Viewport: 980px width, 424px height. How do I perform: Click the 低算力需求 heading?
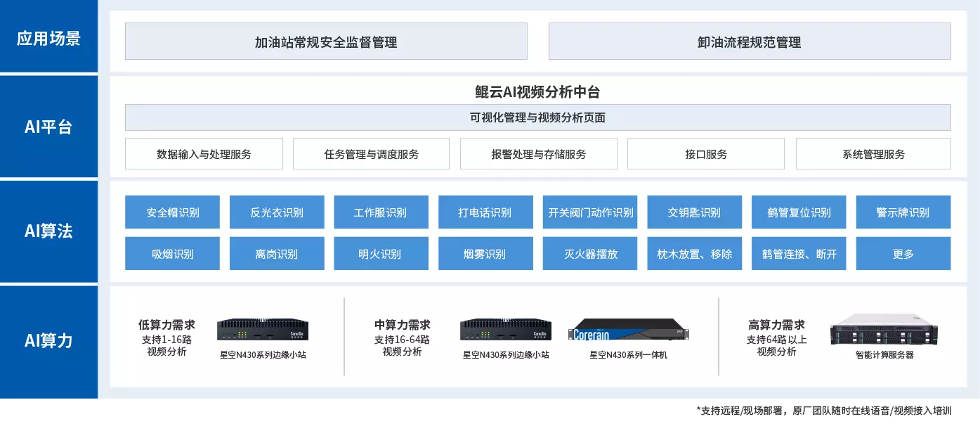click(x=166, y=325)
